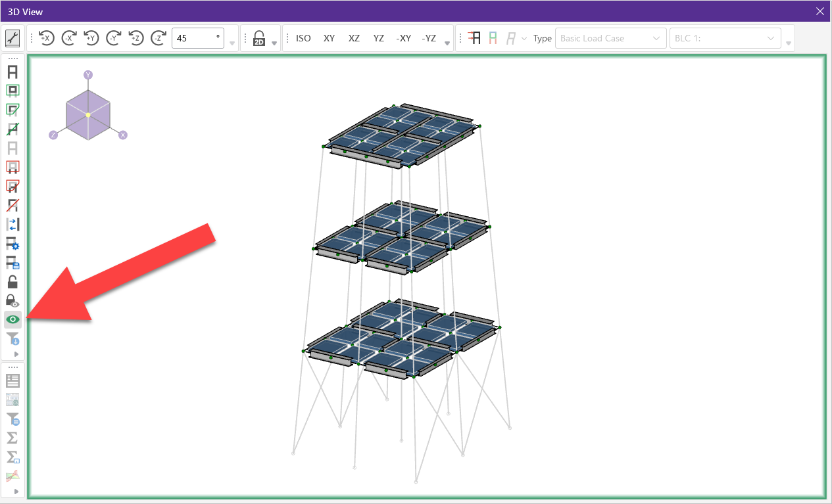The image size is (832, 504).
Task: Click the rotation angle input field
Action: [x=195, y=38]
